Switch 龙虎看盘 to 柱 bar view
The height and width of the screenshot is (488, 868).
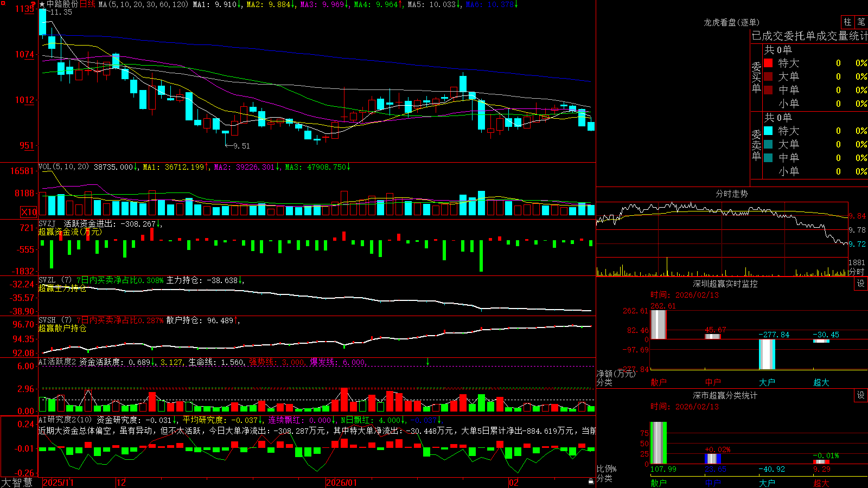(x=847, y=22)
